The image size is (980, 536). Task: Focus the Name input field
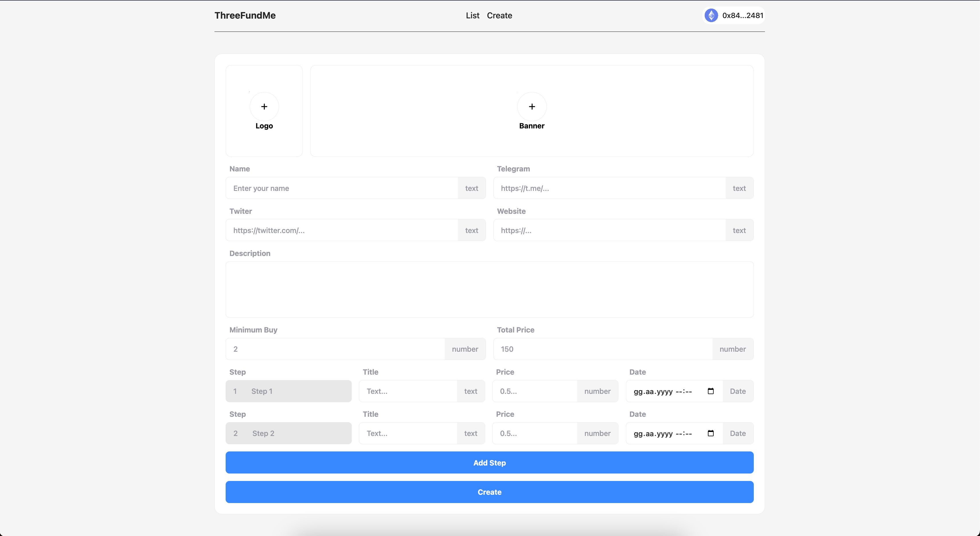click(x=342, y=188)
